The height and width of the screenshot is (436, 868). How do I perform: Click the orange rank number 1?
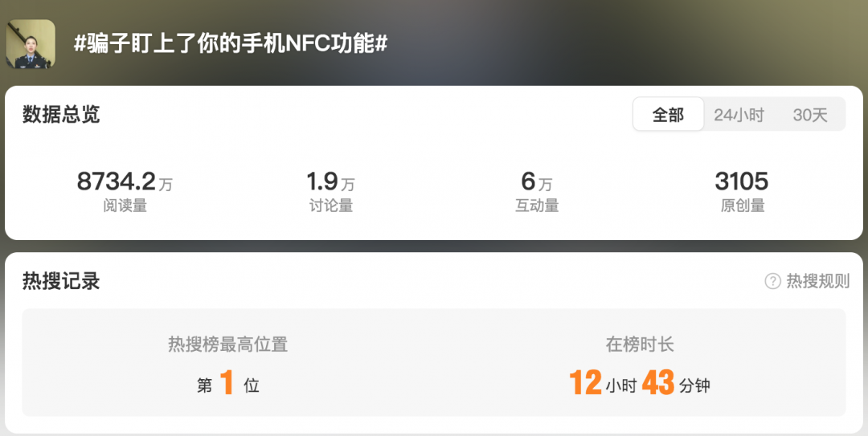pos(227,383)
